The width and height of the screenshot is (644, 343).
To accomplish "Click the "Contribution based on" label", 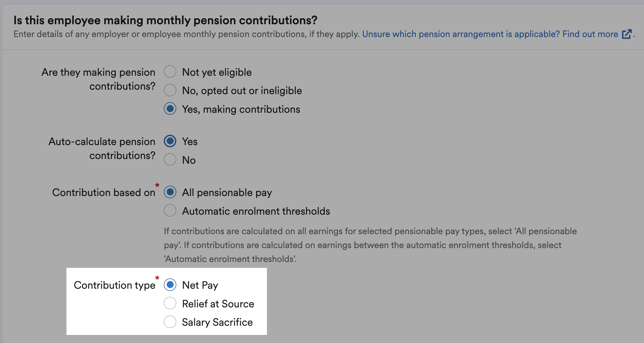I will click(x=104, y=192).
